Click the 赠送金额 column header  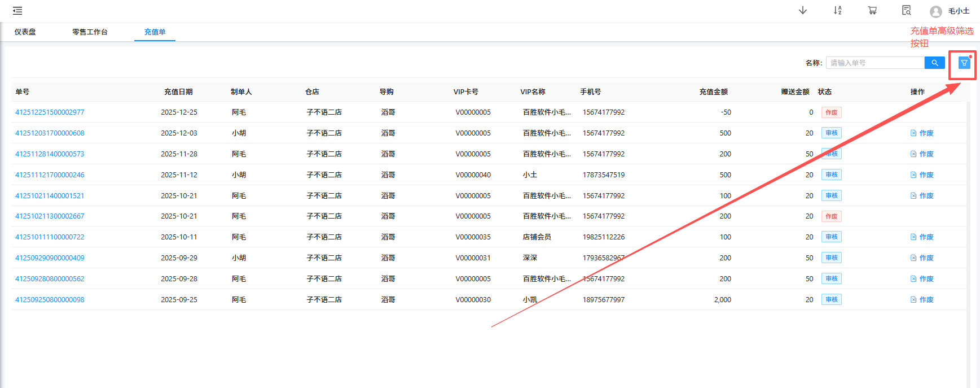795,91
